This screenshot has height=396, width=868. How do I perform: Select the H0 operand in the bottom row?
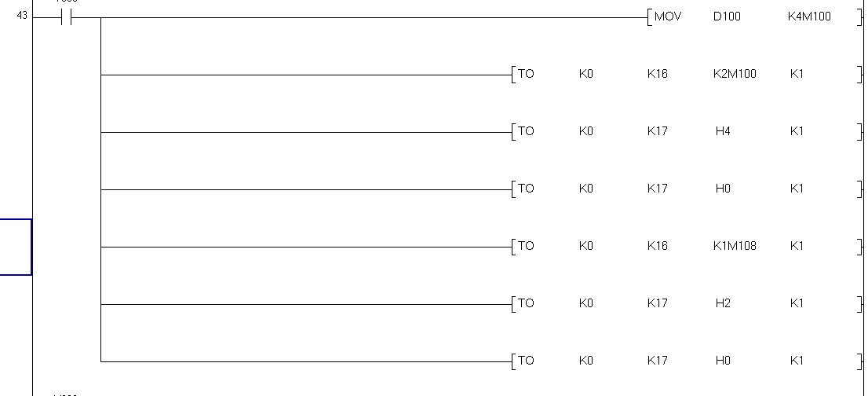[723, 361]
